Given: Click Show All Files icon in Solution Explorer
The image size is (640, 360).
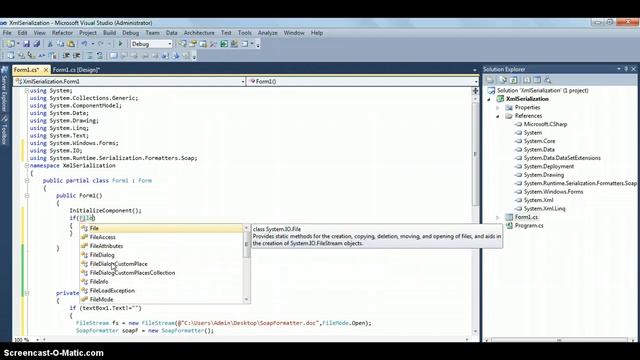Looking at the screenshot, I should (503, 80).
